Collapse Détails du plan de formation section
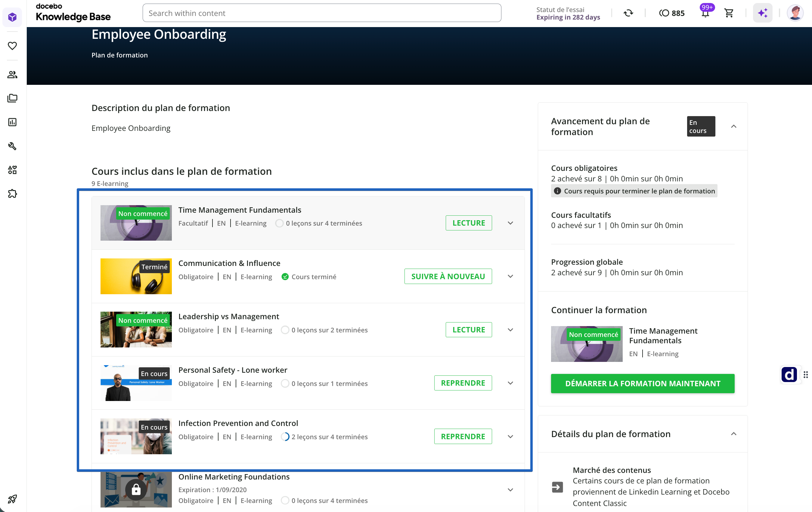Viewport: 812px width, 512px height. coord(733,434)
